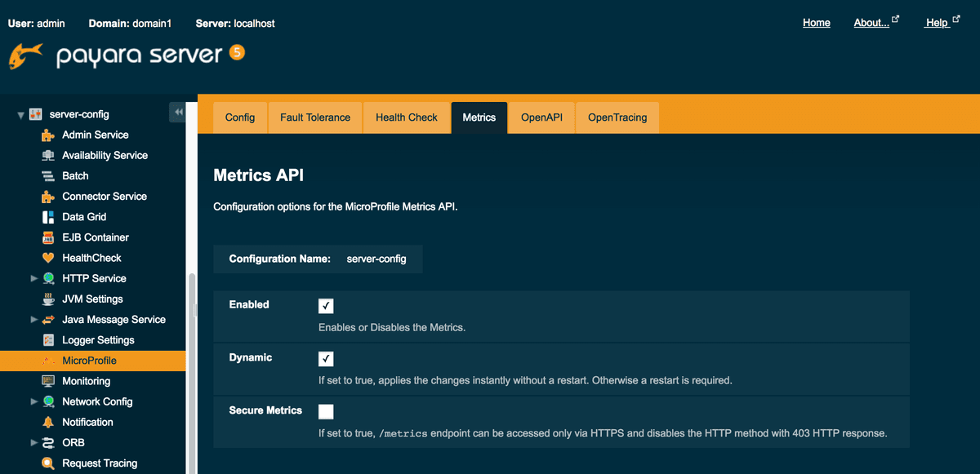Click the Request Tracing magnifier icon

48,463
